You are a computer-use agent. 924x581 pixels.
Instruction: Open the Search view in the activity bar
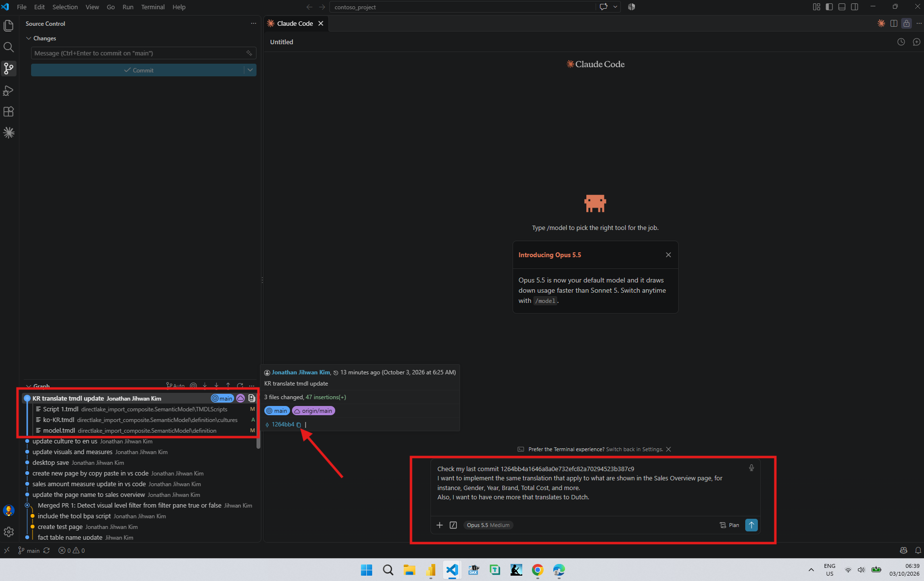click(x=9, y=47)
